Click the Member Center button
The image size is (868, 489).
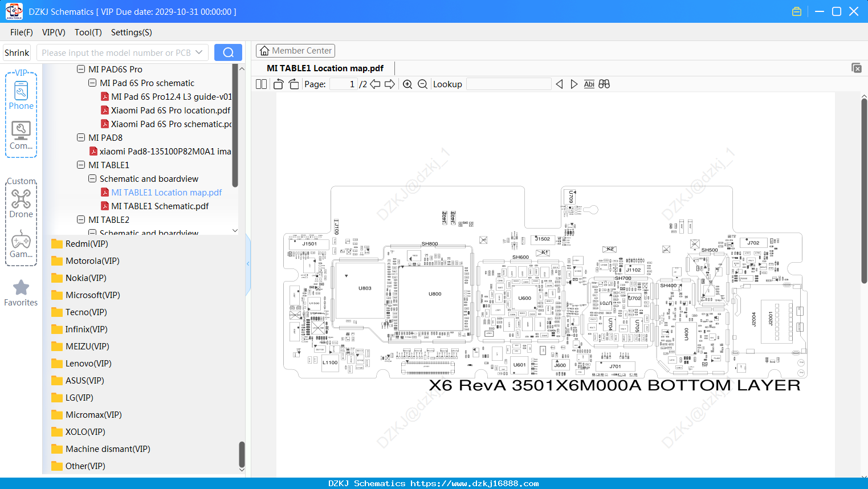[x=295, y=51]
